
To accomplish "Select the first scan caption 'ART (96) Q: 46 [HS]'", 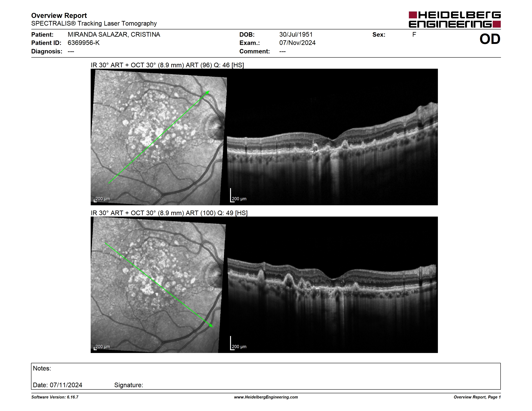I will click(x=215, y=65).
